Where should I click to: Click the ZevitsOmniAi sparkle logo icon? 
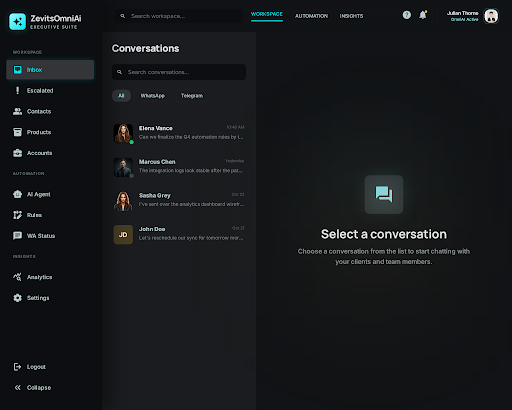pyautogui.click(x=17, y=22)
